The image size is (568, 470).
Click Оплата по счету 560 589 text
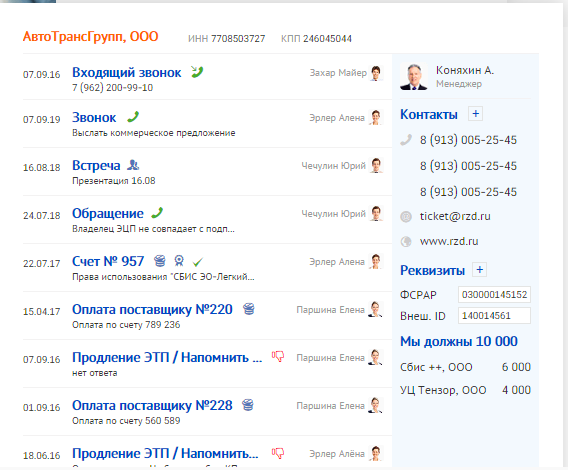[x=126, y=421]
